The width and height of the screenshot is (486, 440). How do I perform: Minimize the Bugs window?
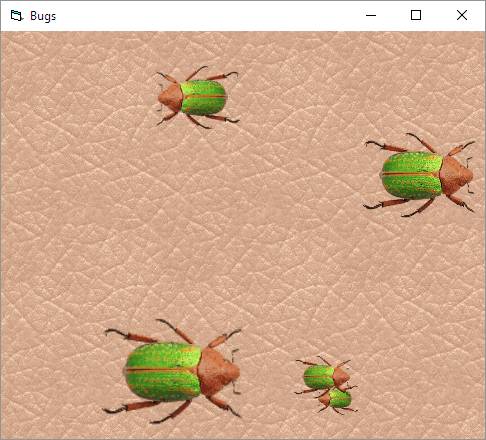coord(371,15)
